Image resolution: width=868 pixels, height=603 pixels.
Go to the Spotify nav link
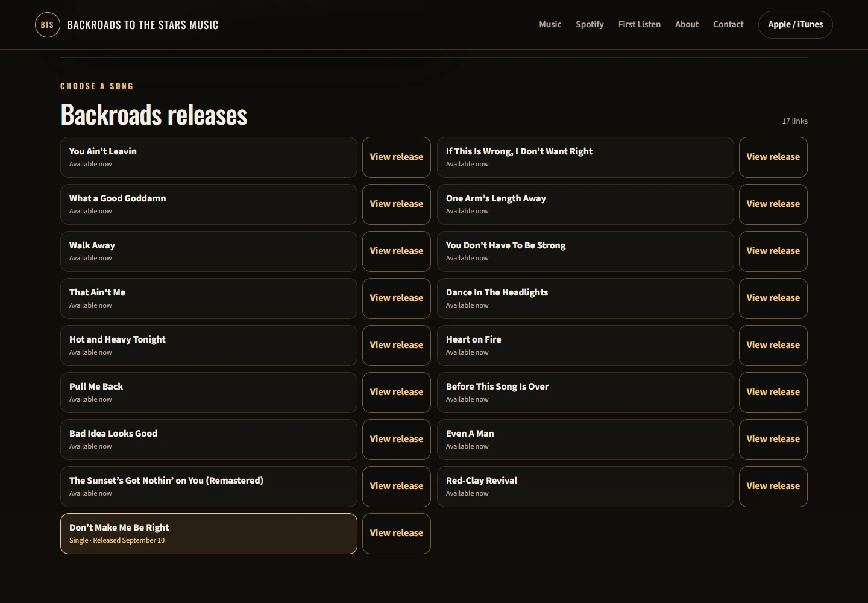pyautogui.click(x=590, y=24)
